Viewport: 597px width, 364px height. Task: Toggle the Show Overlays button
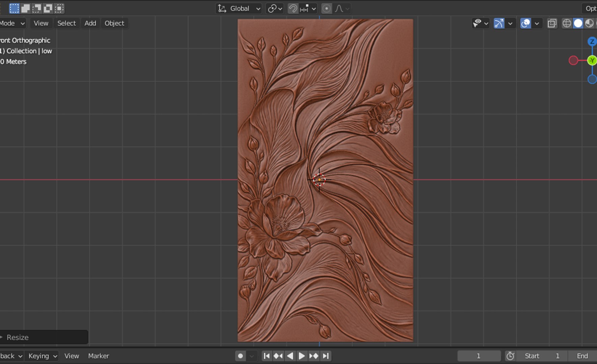click(x=525, y=23)
